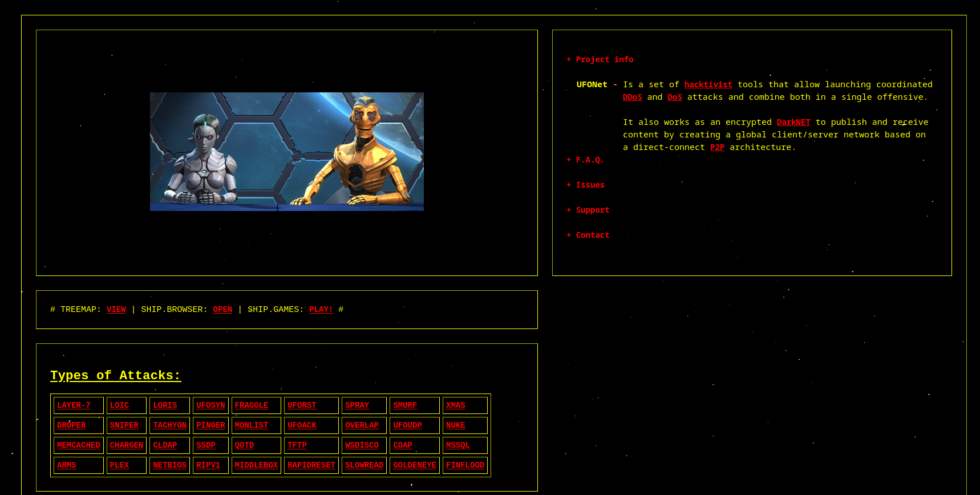Click the Types of Attacks heading
Image resolution: width=980 pixels, height=495 pixels.
[116, 375]
